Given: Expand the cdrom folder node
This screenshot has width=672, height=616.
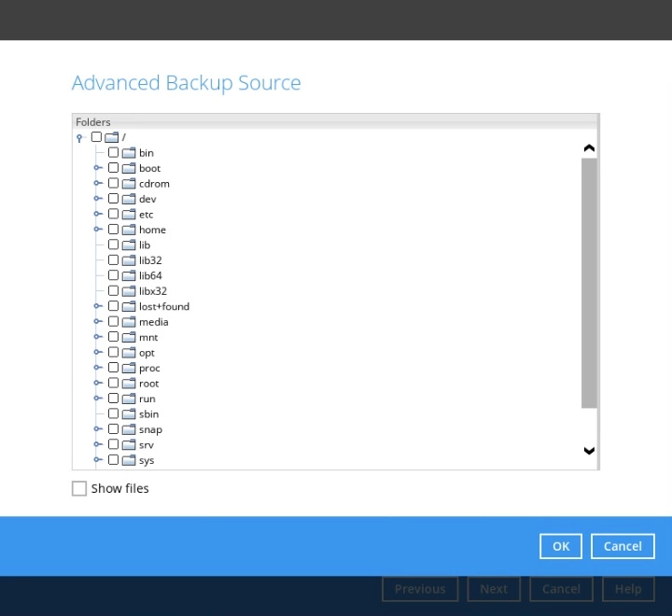Looking at the screenshot, I should click(x=98, y=183).
